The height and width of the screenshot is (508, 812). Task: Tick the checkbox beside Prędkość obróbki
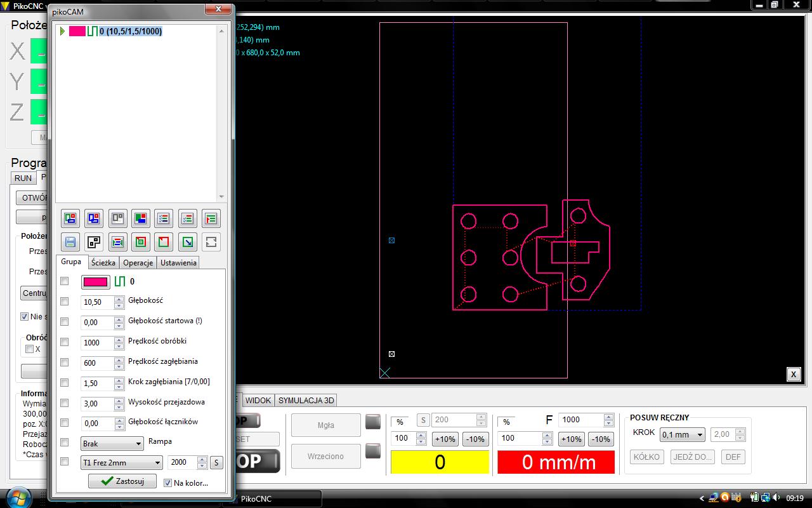(x=64, y=342)
